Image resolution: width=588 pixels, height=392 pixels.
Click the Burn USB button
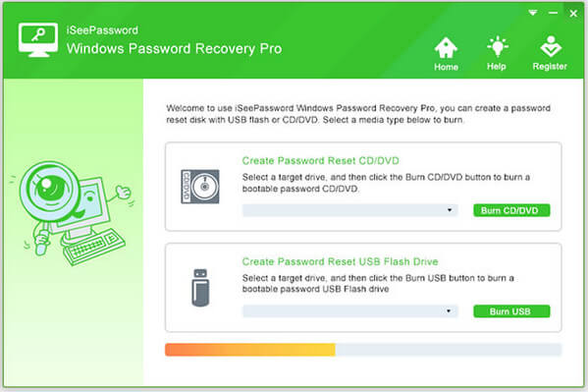[511, 310]
